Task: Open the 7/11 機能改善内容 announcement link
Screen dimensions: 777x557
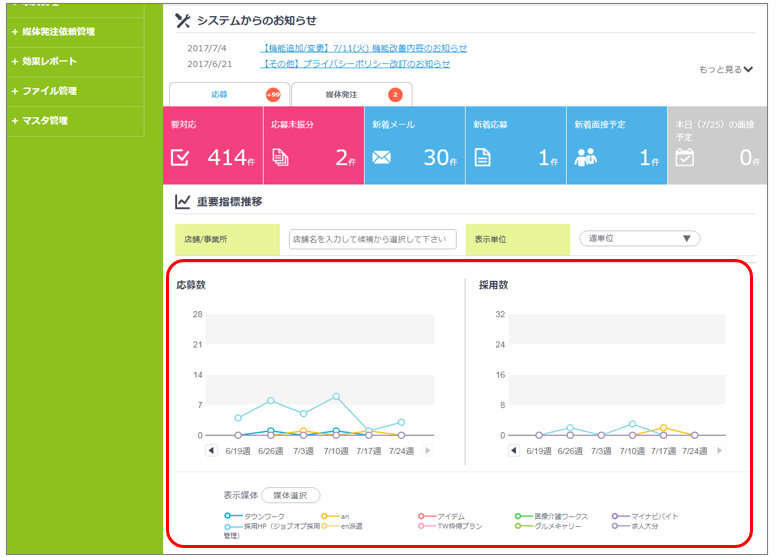Action: click(364, 48)
